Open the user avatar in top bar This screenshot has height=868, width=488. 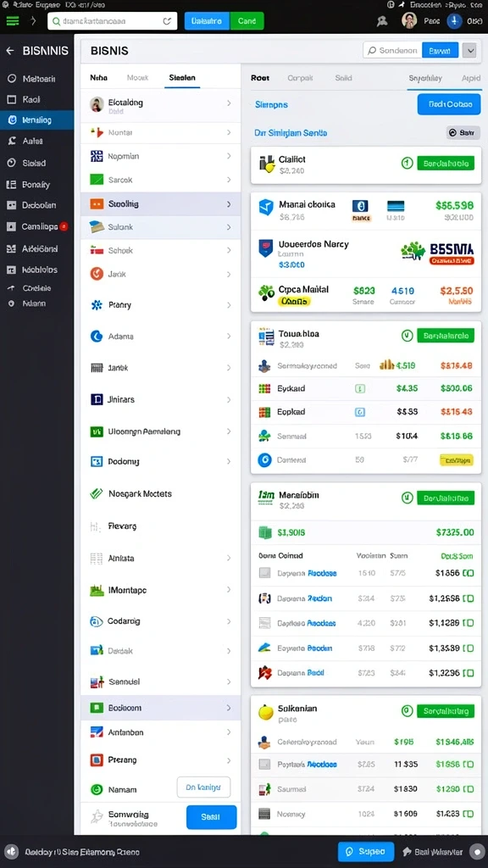[409, 21]
